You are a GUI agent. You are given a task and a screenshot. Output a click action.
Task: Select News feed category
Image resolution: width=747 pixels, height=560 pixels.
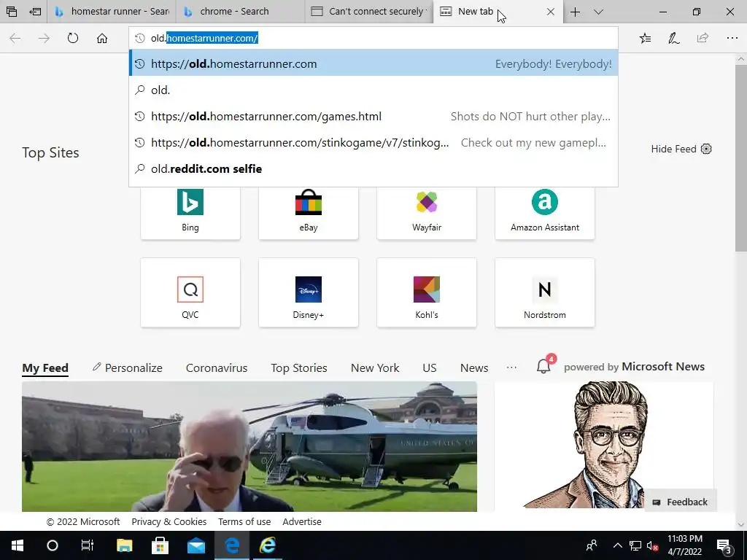[474, 368]
